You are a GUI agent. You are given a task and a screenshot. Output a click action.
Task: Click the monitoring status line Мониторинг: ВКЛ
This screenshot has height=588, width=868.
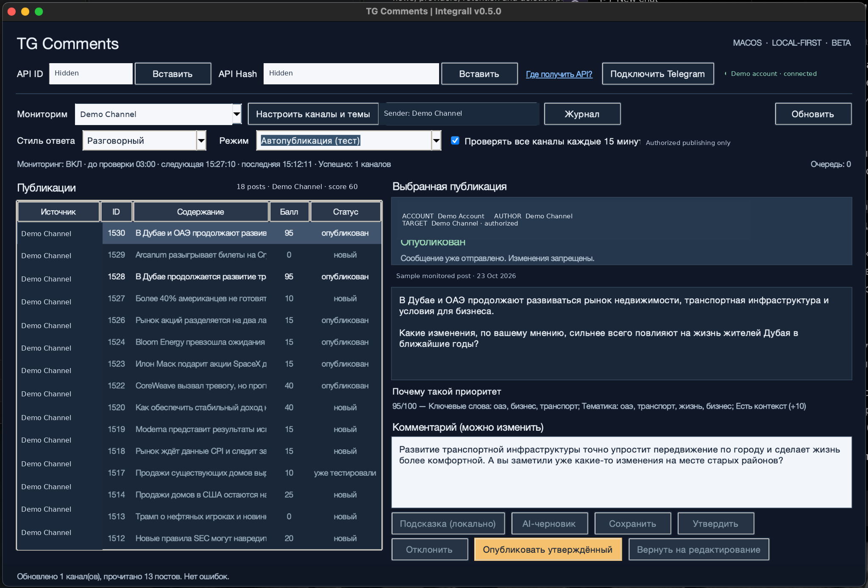click(x=204, y=164)
